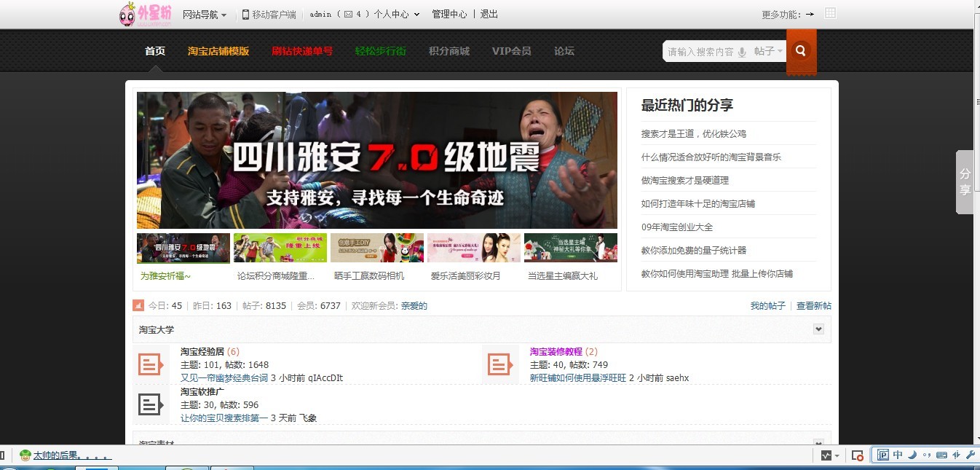Open the 分享 side tab
The width and height of the screenshot is (980, 470).
pyautogui.click(x=965, y=182)
